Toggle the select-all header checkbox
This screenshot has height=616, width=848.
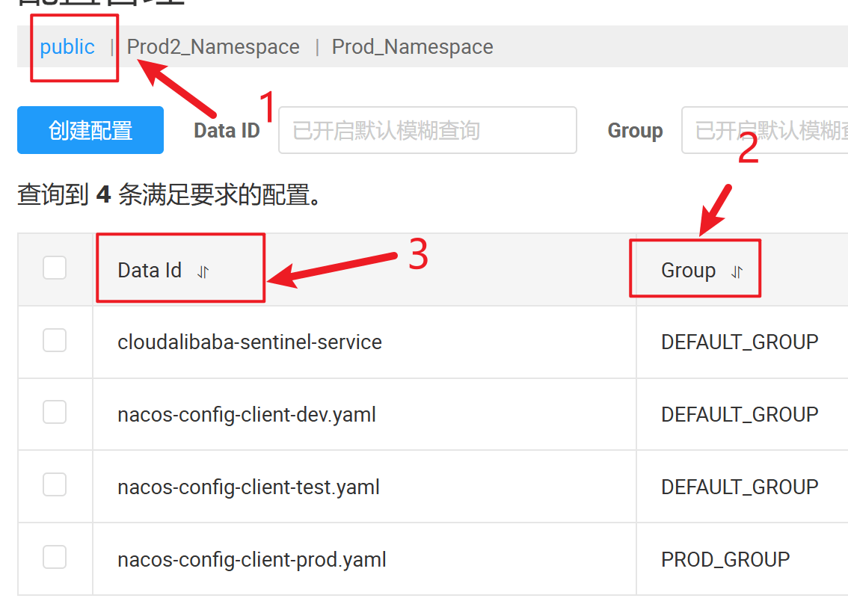click(55, 268)
